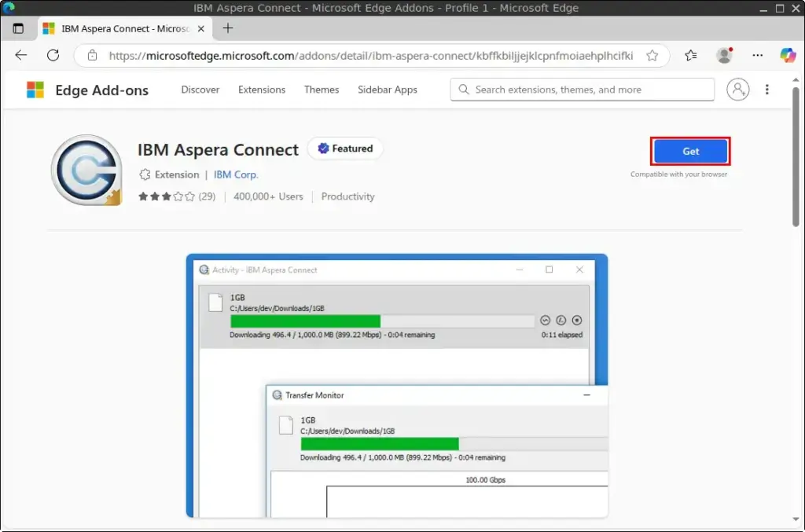The height and width of the screenshot is (532, 805).
Task: Click the magnifier search icon
Action: pos(464,90)
